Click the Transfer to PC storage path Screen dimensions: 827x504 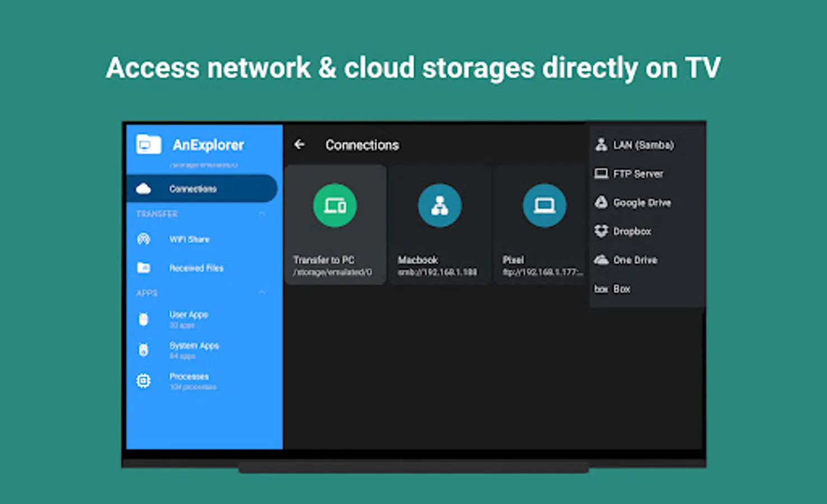(332, 273)
